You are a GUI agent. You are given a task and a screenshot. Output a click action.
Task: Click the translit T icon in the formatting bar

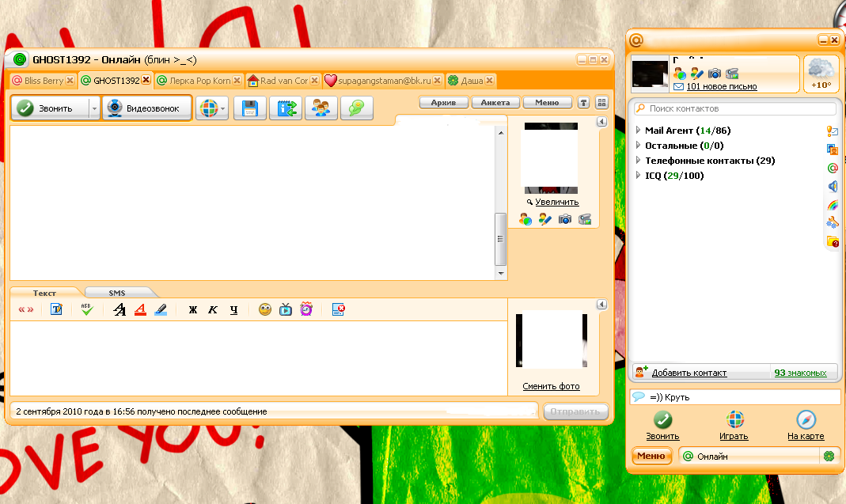pyautogui.click(x=57, y=309)
